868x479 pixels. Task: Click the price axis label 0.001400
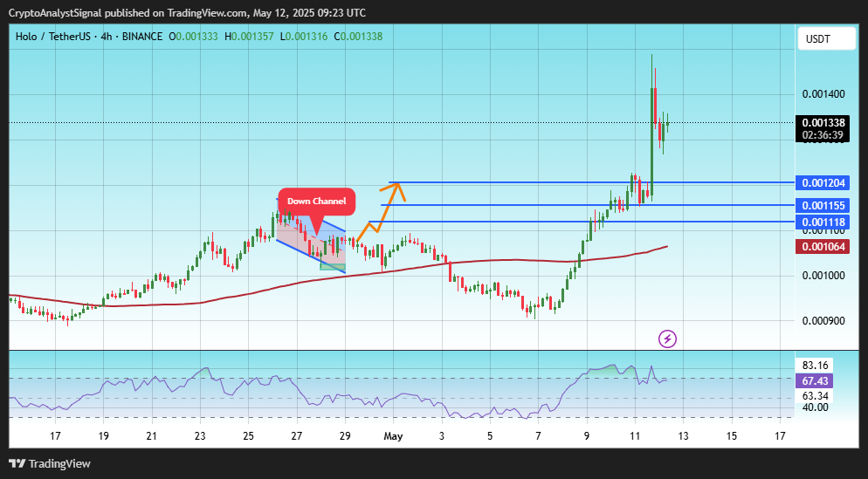click(823, 94)
